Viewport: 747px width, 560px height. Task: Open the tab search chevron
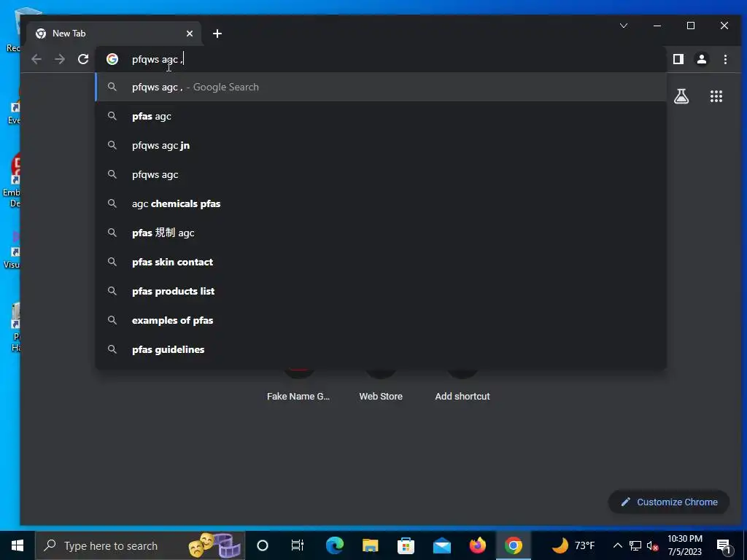(x=624, y=26)
